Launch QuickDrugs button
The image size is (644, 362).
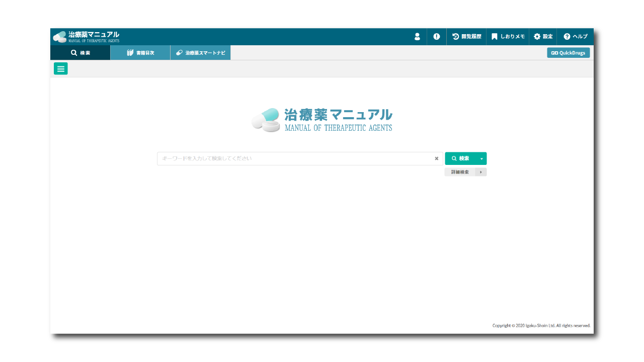tap(569, 53)
